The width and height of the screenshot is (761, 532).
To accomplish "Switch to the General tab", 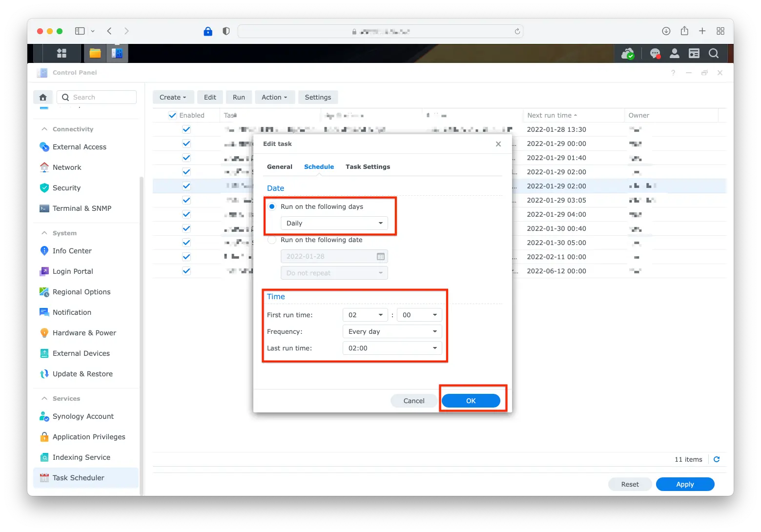I will click(279, 167).
